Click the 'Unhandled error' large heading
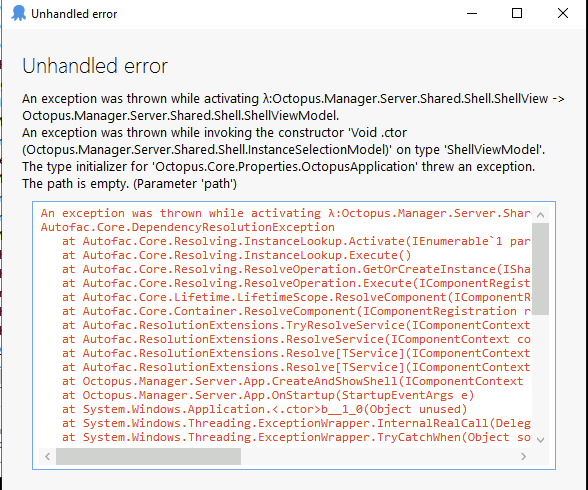Viewport: 588px width, 490px height. click(x=95, y=66)
